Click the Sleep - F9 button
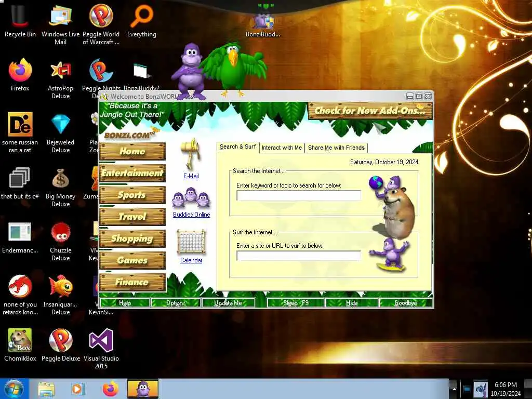The height and width of the screenshot is (399, 532). [x=296, y=303]
